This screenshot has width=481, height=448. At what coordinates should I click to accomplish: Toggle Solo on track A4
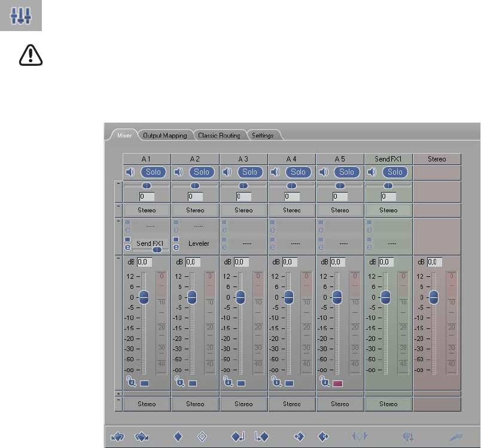298,172
